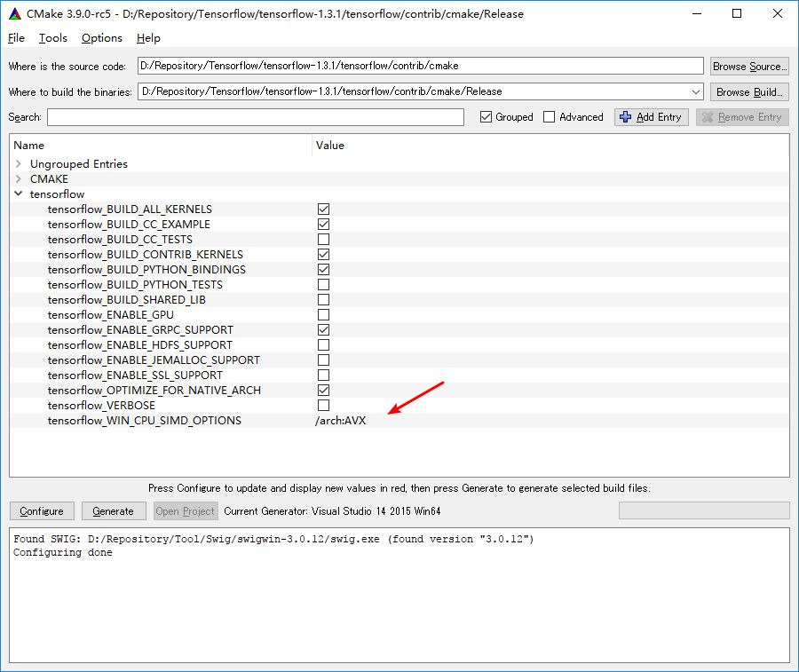Expand the Ungrouped Entries group
The width and height of the screenshot is (799, 672).
tap(19, 163)
